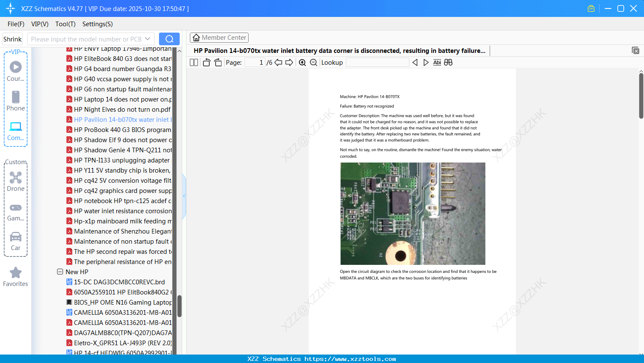
Task: Zoom out of the document
Action: 313,62
